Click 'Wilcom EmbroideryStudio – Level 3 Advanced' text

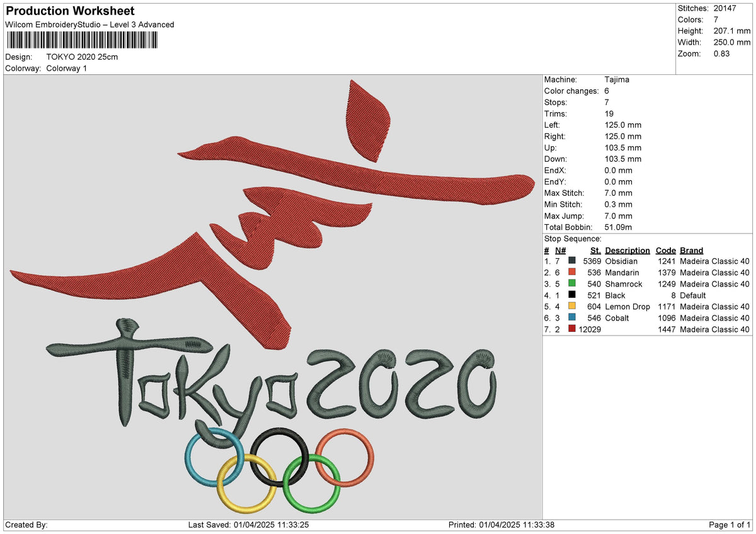tap(89, 25)
